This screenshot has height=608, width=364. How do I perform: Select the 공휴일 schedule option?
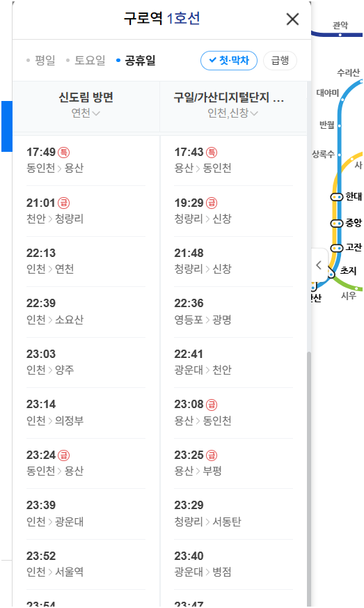pyautogui.click(x=136, y=61)
